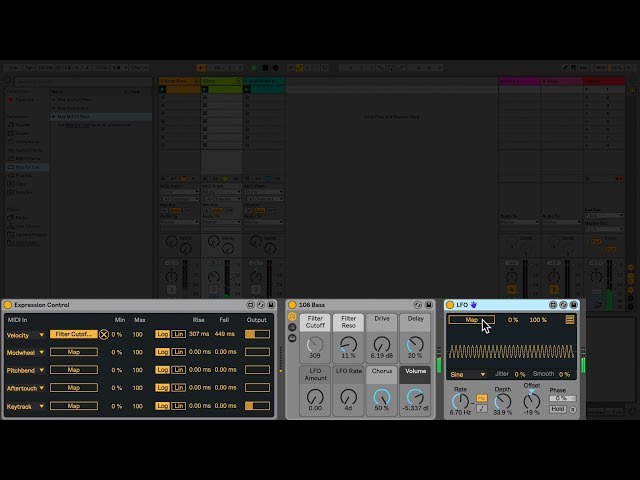Viewport: 640px width, 480px height.
Task: Switch LFO rate to the note sync mode
Action: point(482,408)
